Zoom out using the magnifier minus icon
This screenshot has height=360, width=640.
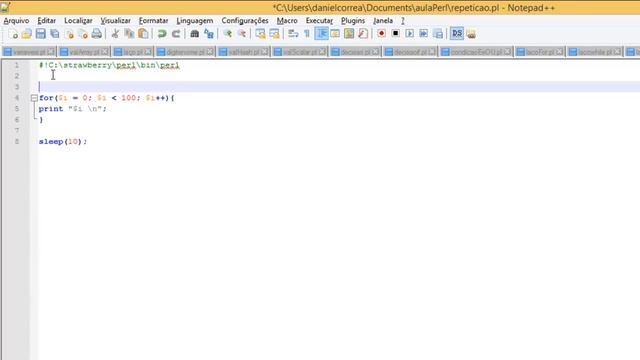(x=242, y=34)
